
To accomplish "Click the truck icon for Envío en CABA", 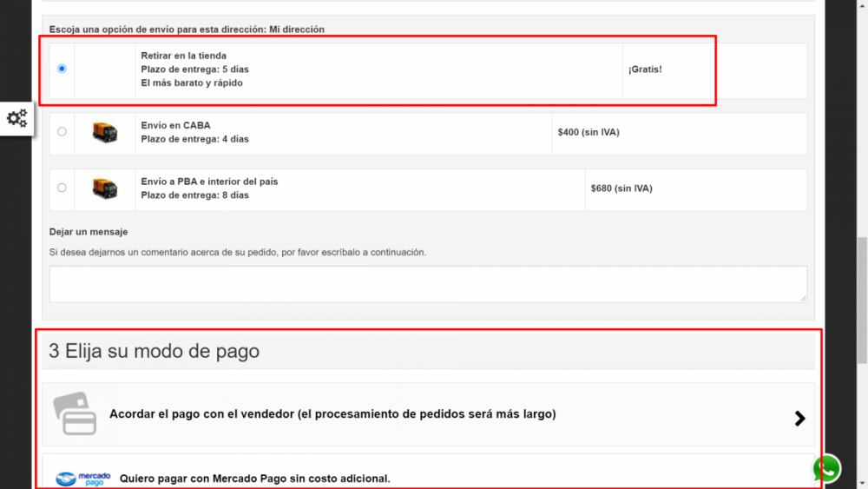I will (x=105, y=133).
